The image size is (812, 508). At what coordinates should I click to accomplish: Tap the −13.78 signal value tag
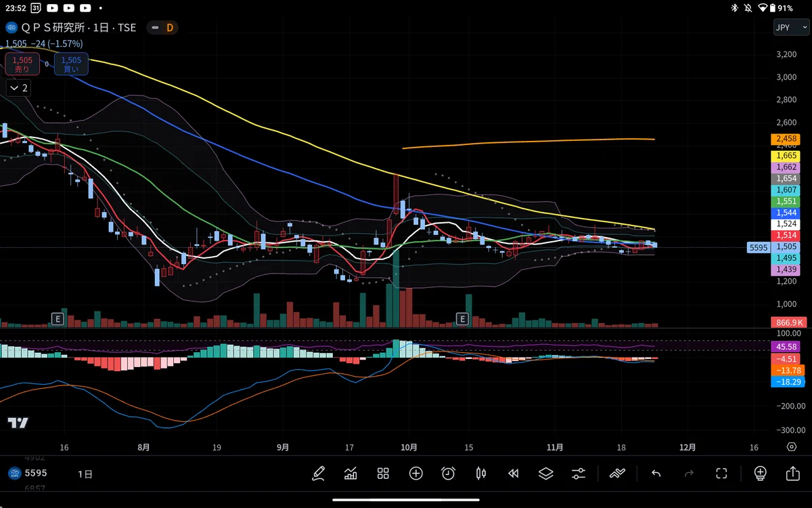tap(787, 371)
